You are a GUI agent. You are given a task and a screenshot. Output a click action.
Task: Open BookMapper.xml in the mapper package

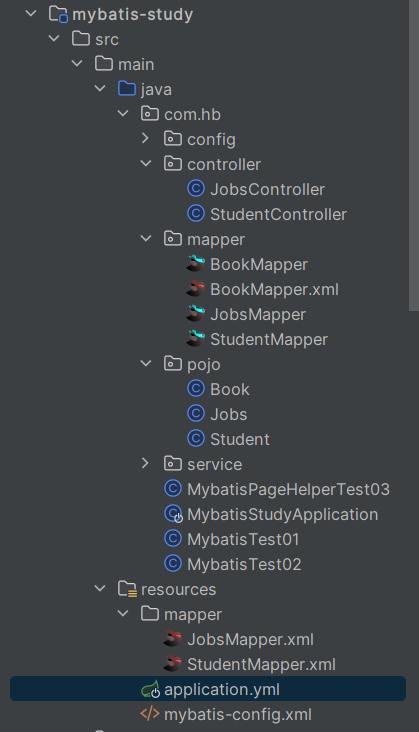[x=274, y=289]
